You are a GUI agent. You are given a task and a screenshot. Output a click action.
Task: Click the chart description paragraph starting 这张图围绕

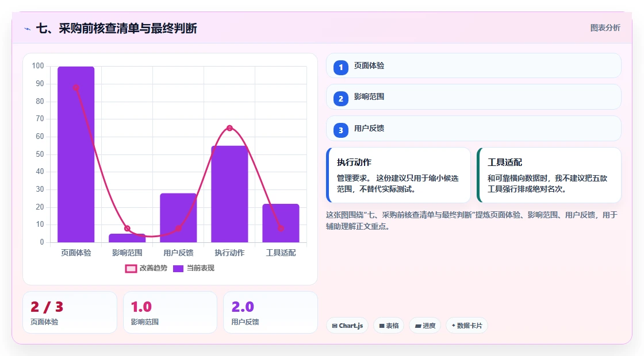pos(471,220)
